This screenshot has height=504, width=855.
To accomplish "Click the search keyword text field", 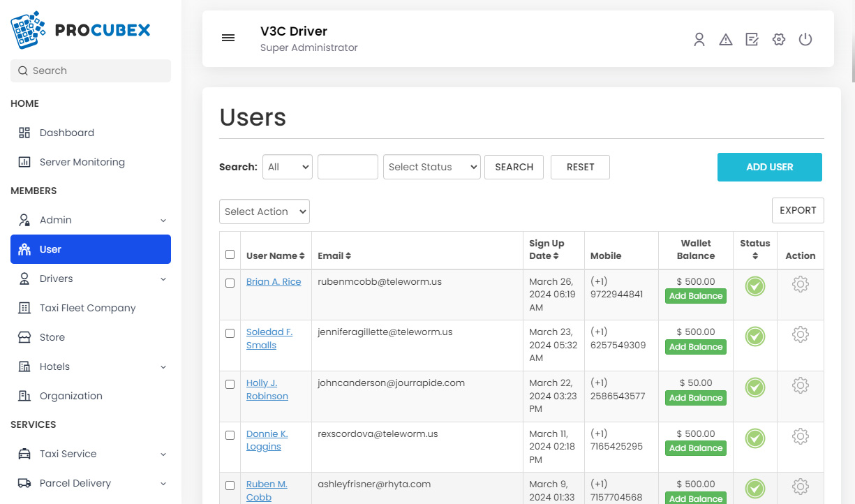I will coord(348,167).
